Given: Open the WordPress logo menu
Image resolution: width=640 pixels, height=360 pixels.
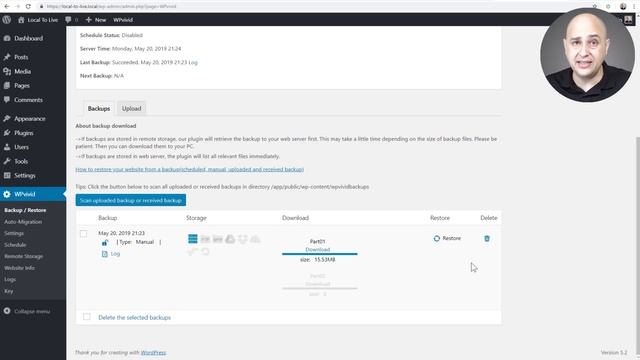Looking at the screenshot, I should [7, 20].
